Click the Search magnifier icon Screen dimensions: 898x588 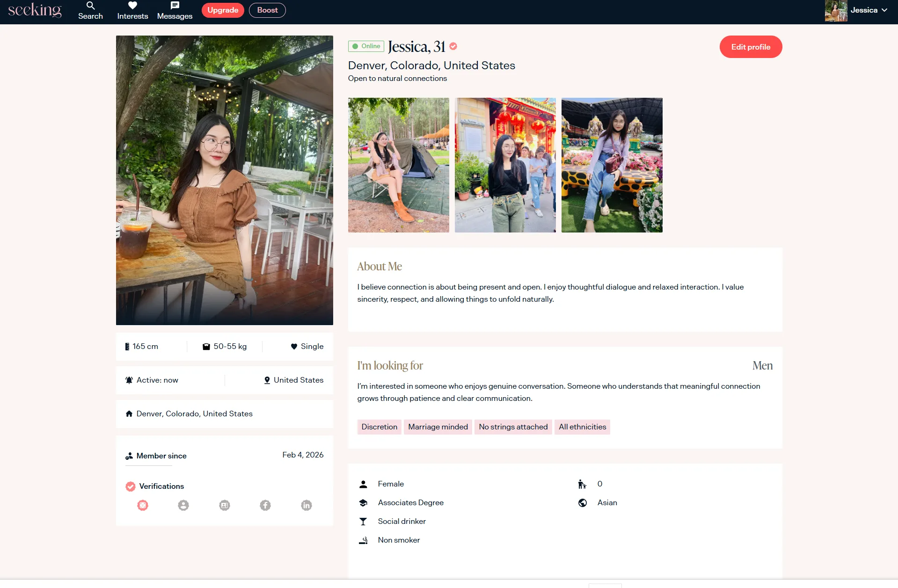click(x=90, y=6)
